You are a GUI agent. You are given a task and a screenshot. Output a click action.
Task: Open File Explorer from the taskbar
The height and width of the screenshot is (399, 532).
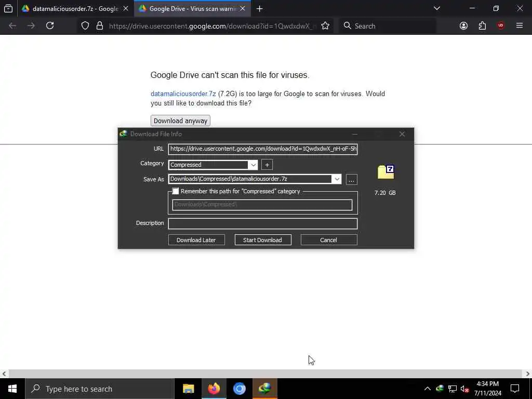(x=188, y=389)
